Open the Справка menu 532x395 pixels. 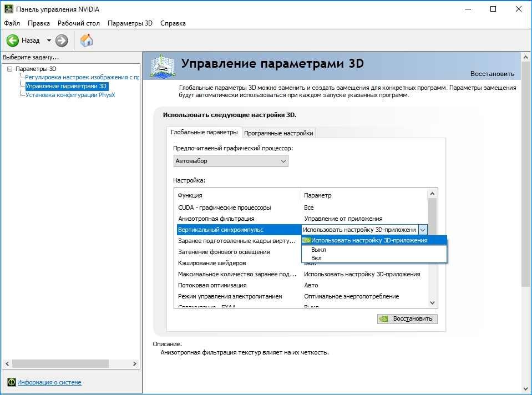(x=173, y=23)
